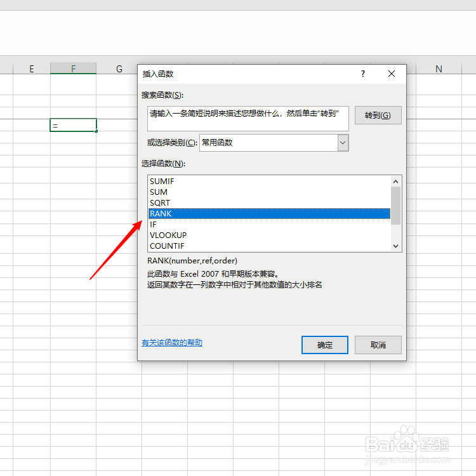Select column F header
The width and height of the screenshot is (476, 476).
pos(73,69)
